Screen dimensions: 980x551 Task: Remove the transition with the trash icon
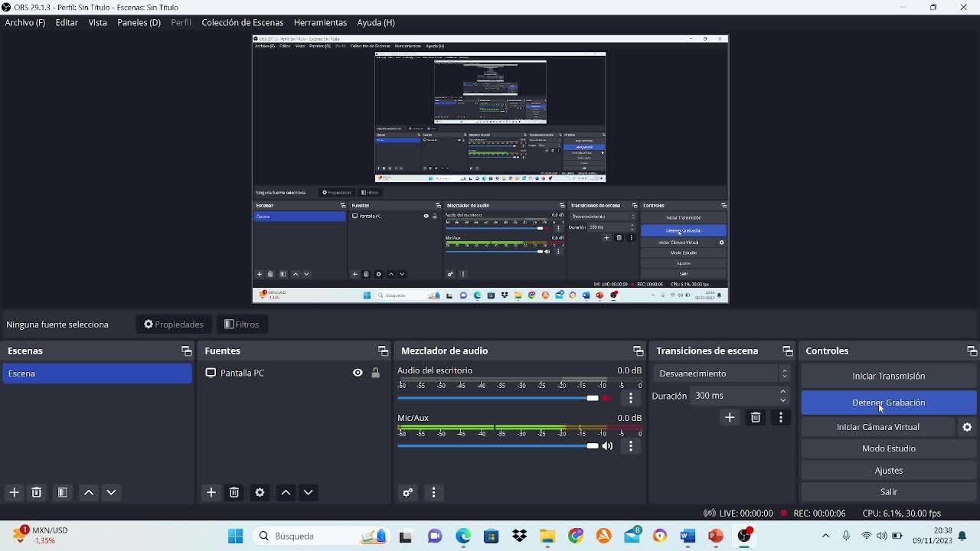(x=756, y=417)
